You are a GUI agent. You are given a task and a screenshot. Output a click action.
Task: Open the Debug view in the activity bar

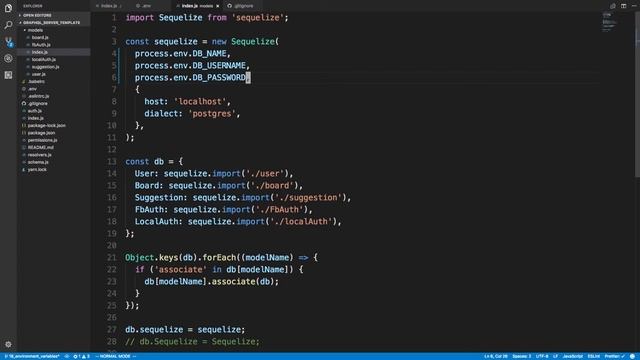(x=8, y=58)
